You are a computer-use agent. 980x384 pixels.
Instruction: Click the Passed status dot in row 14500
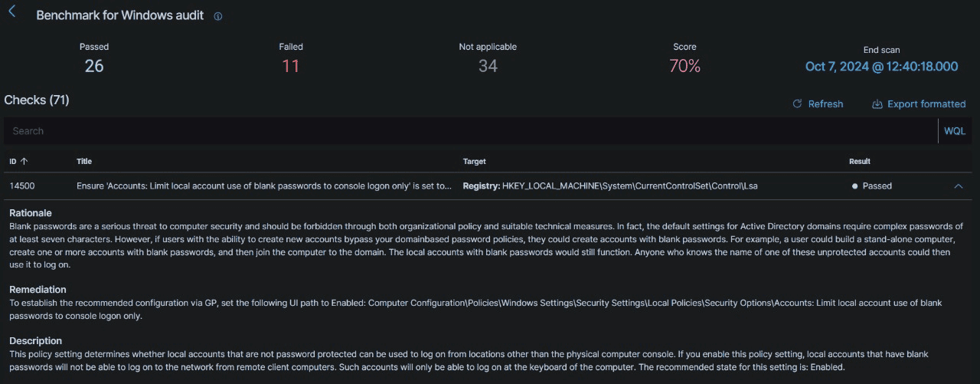click(854, 186)
